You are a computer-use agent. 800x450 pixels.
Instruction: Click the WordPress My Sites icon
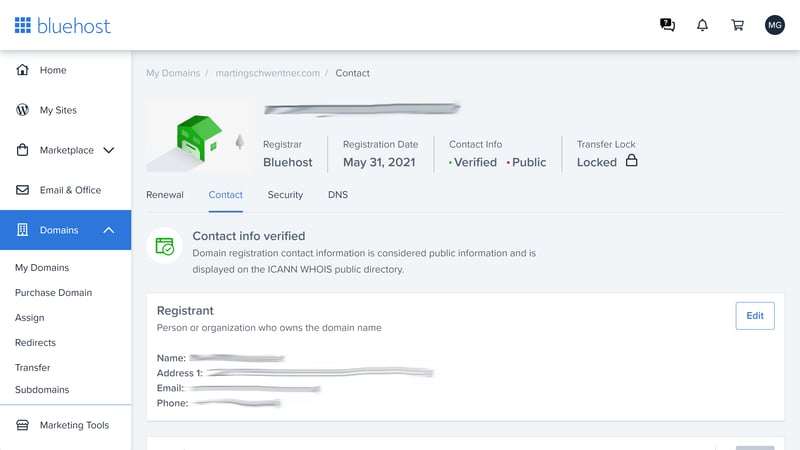(x=22, y=110)
